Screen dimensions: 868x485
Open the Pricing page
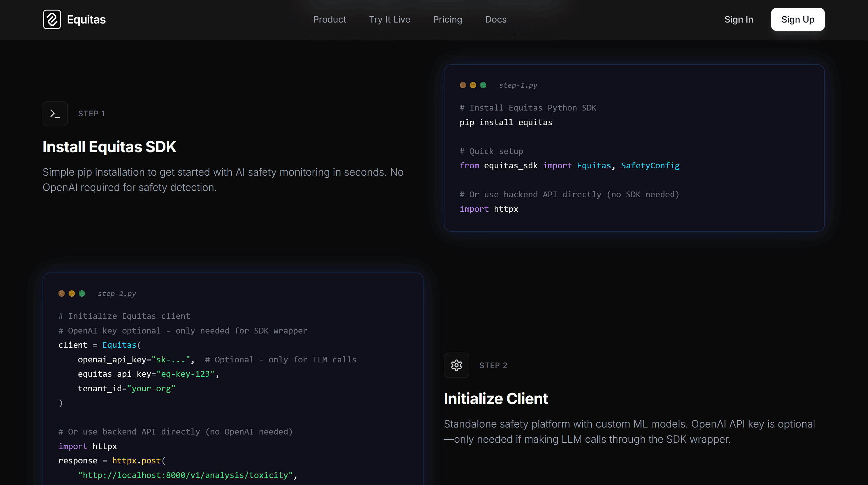tap(447, 20)
